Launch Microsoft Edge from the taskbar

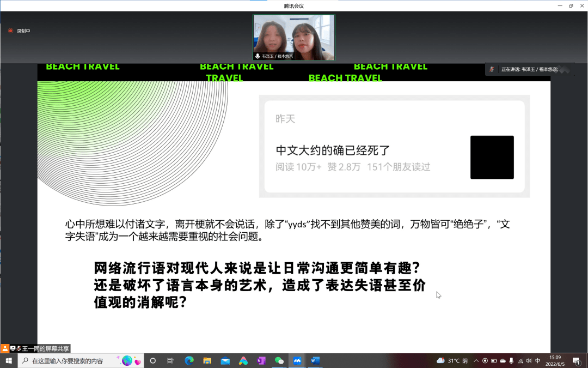point(189,361)
